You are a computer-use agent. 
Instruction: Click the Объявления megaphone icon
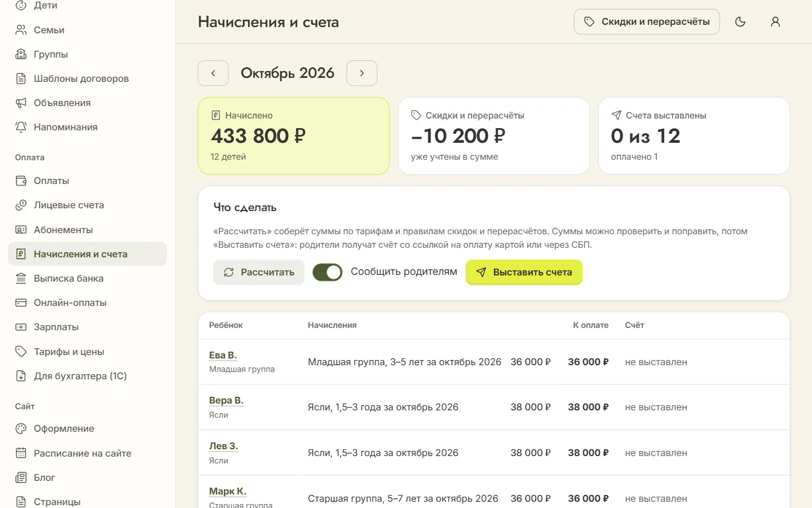click(x=21, y=103)
